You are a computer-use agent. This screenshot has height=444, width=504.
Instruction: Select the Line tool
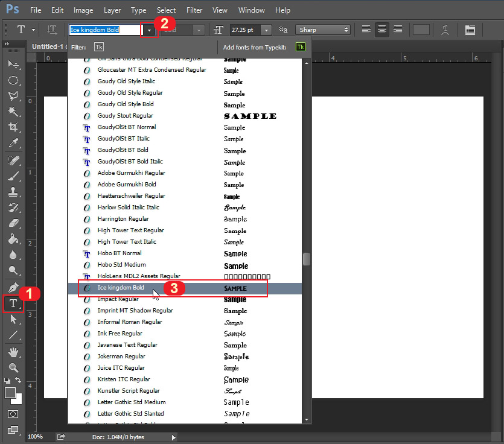(13, 335)
